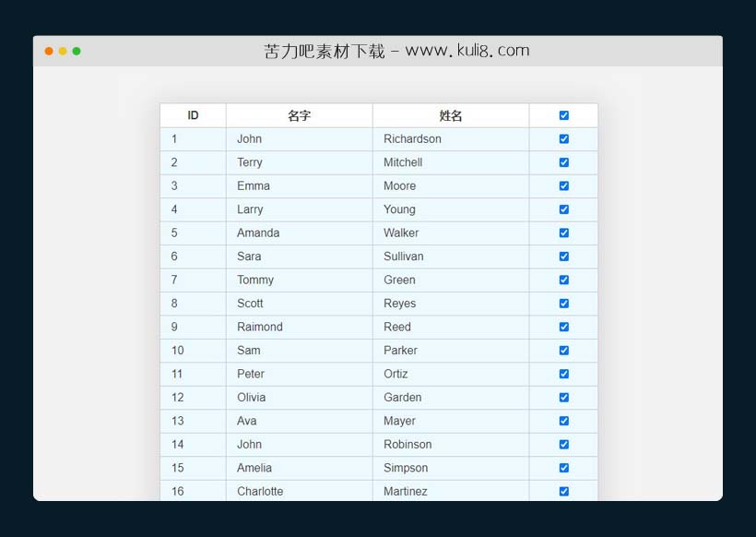Uncheck Sam Parker's checkbox

[562, 351]
